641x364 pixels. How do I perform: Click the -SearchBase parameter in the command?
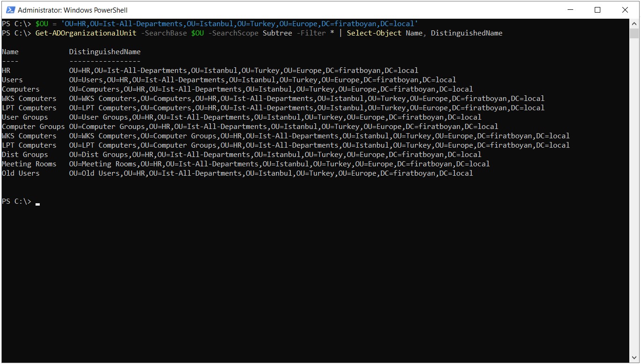[x=164, y=33]
